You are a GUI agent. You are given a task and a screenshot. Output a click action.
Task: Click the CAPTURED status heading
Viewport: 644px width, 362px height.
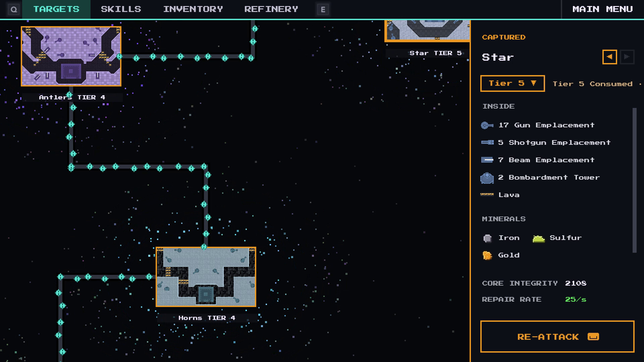click(x=504, y=37)
